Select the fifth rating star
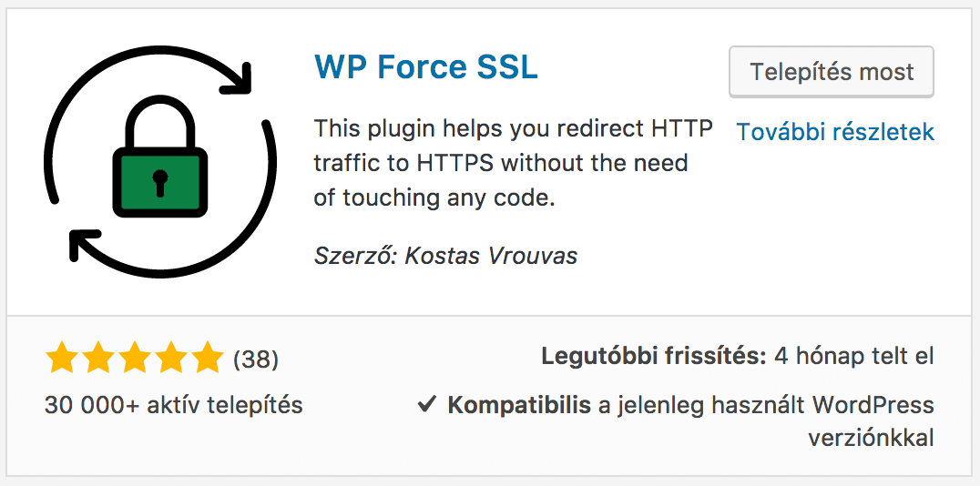This screenshot has height=486, width=980. tap(208, 359)
